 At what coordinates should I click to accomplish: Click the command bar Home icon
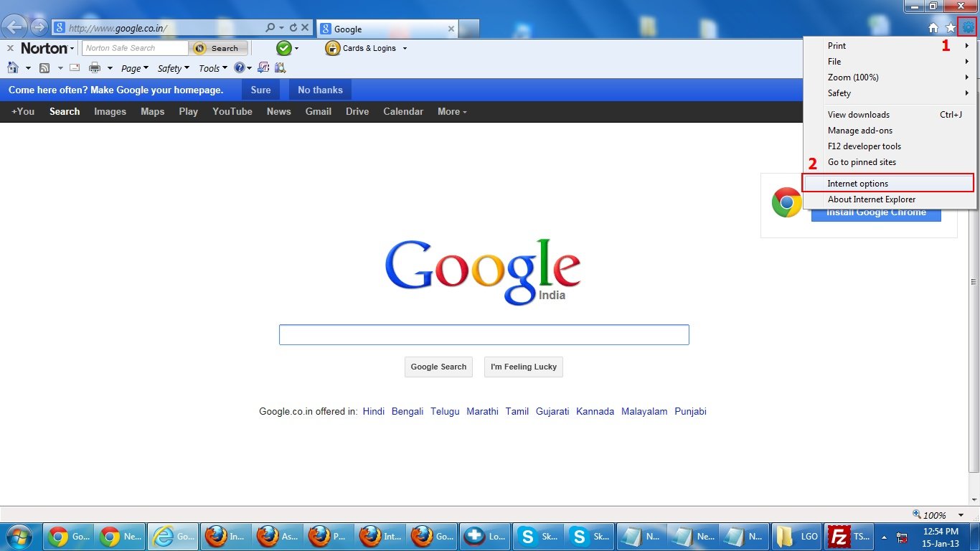(13, 68)
